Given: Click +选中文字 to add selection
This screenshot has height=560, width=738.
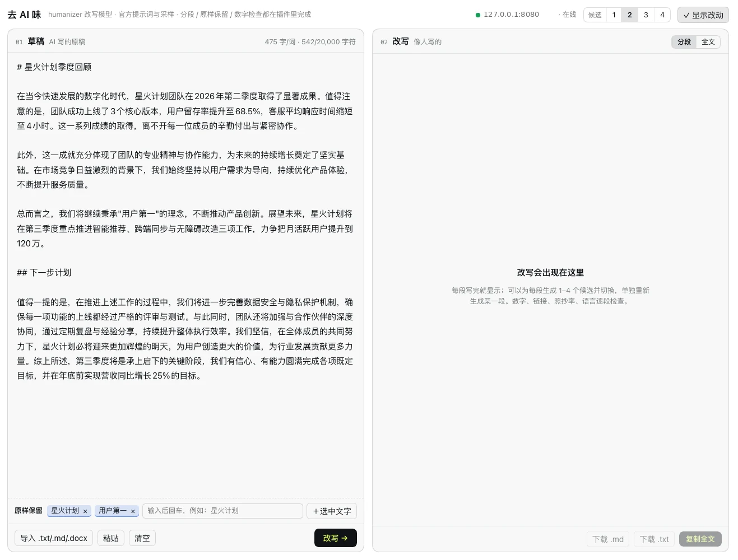Looking at the screenshot, I should (332, 511).
